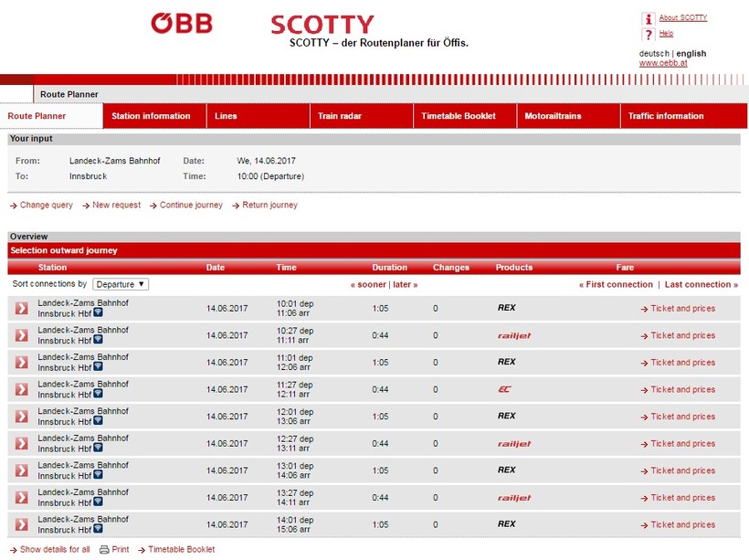The height and width of the screenshot is (560, 749).
Task: Open the Station information tab
Action: [151, 116]
